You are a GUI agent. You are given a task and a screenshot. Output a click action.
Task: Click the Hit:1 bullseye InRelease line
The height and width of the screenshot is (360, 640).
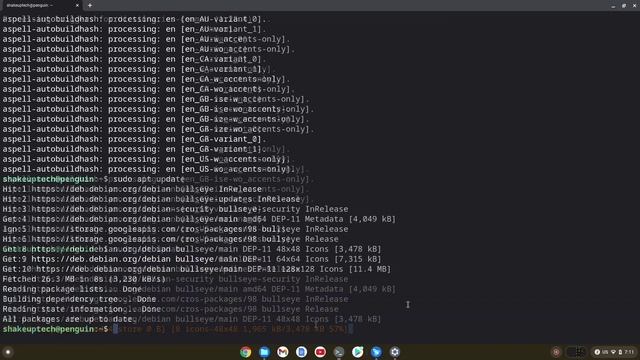(x=132, y=189)
